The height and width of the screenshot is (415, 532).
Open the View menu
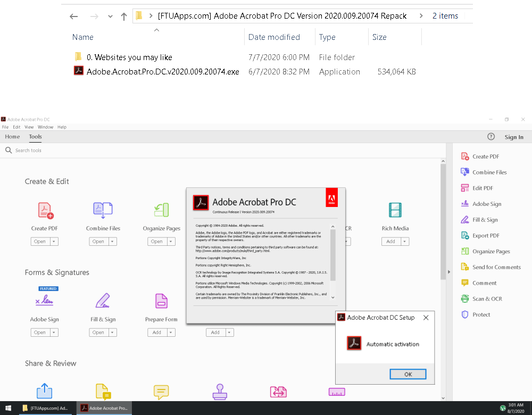point(29,127)
